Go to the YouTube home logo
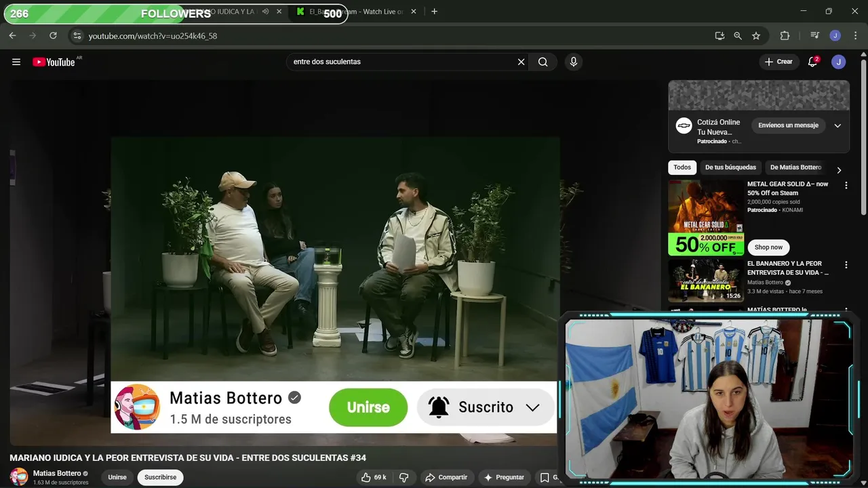 (53, 62)
